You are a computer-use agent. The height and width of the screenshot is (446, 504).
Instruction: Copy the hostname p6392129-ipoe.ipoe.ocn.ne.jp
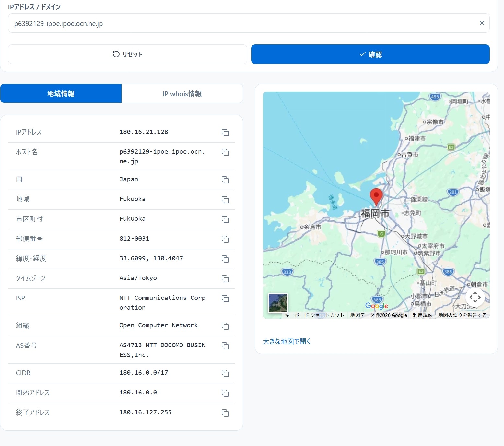point(225,152)
